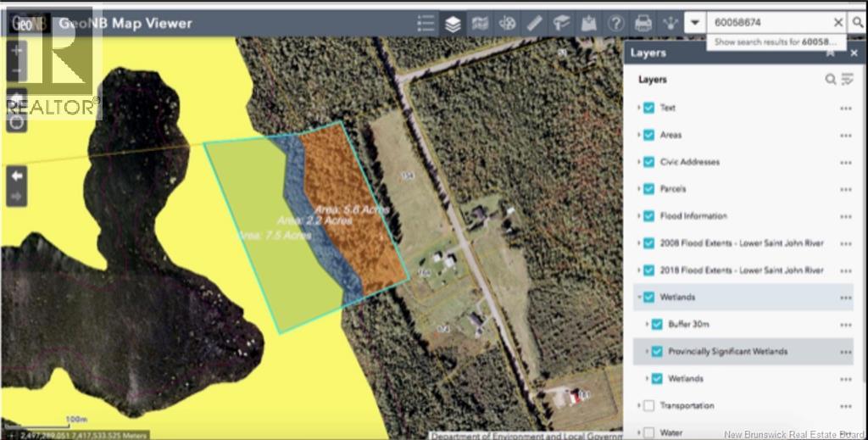The height and width of the screenshot is (440, 868).
Task: Click the Layers stack icon
Action: coord(453,23)
